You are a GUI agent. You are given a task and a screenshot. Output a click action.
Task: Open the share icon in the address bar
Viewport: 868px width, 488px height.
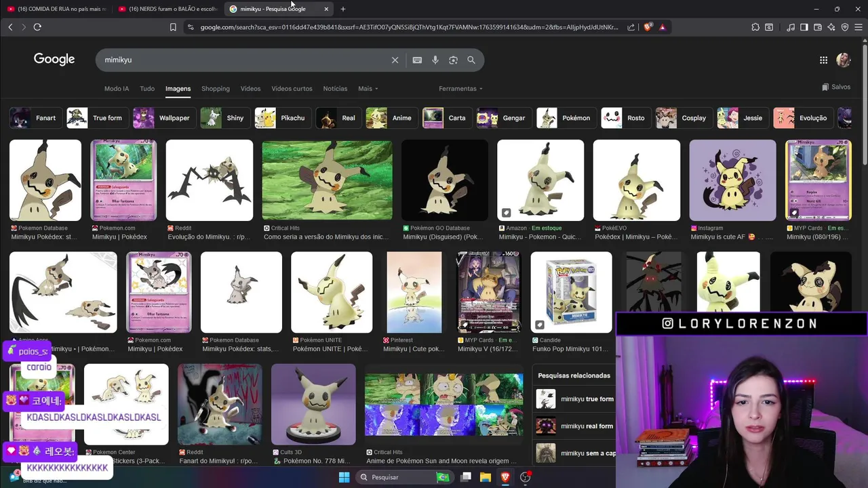click(631, 27)
